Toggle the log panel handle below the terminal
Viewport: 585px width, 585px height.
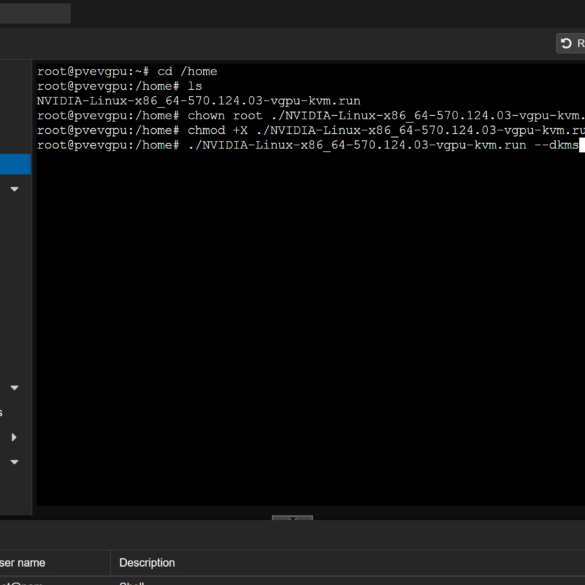tap(292, 518)
